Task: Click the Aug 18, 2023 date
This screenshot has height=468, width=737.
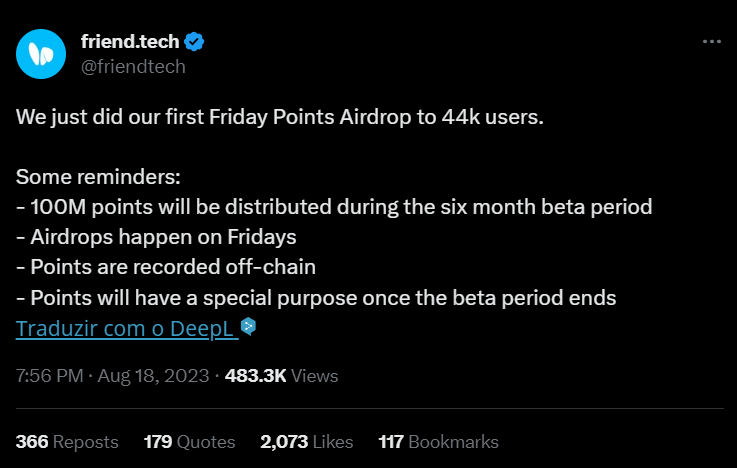Action: point(153,376)
